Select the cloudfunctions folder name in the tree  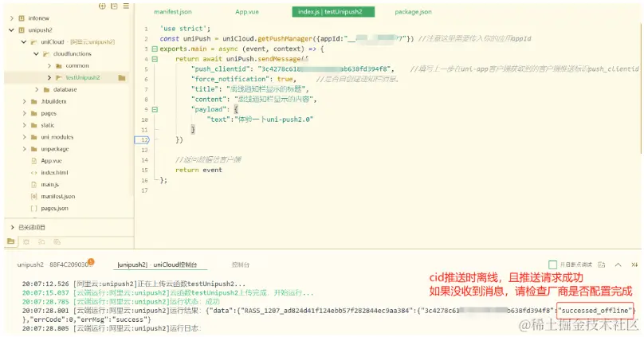(73, 53)
